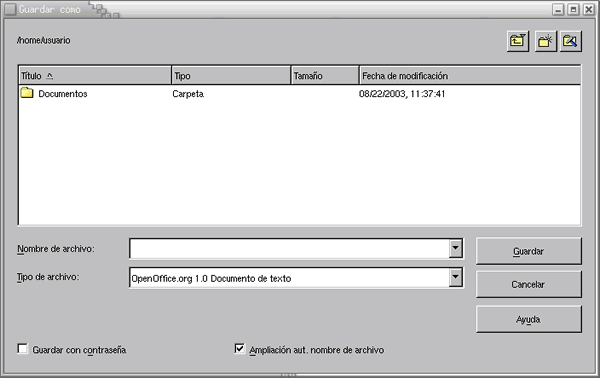Focus the Nombre de archivo text field
Viewport: 600px width, 378px height.
(289, 249)
